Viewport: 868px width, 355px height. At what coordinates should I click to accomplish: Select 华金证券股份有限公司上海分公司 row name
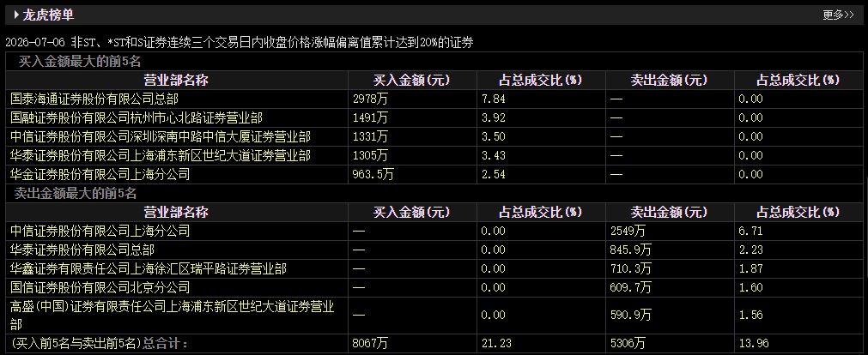click(x=100, y=174)
